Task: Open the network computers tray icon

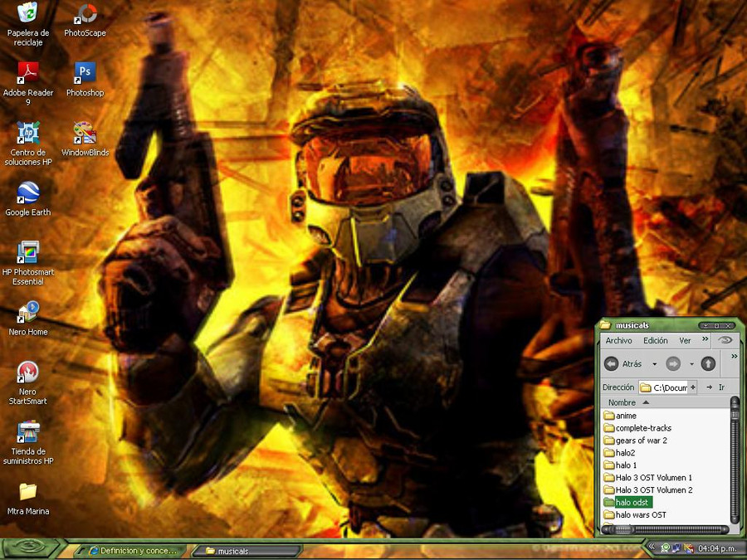Action: coord(676,548)
